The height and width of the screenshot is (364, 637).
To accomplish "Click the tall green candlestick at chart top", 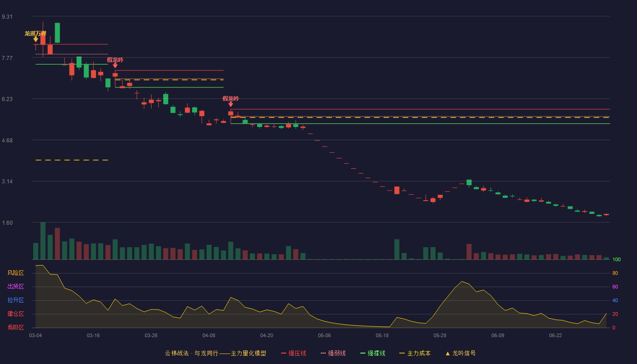I will (x=57, y=33).
